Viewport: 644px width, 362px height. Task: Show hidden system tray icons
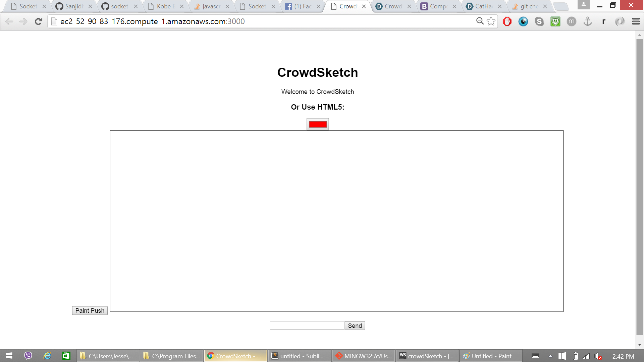point(550,356)
